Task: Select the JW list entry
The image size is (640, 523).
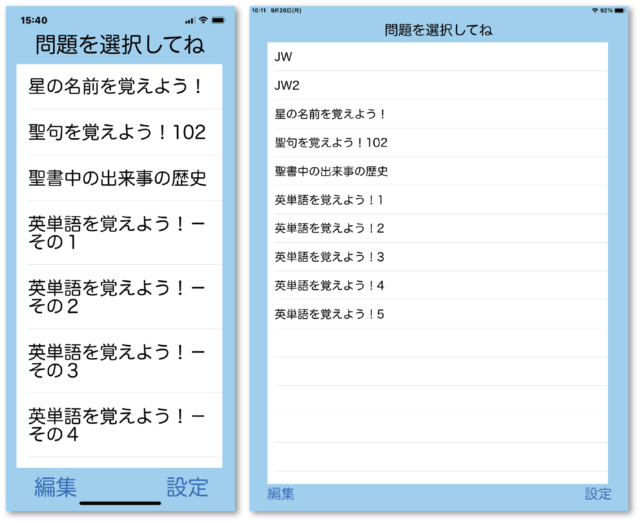Action: point(438,57)
